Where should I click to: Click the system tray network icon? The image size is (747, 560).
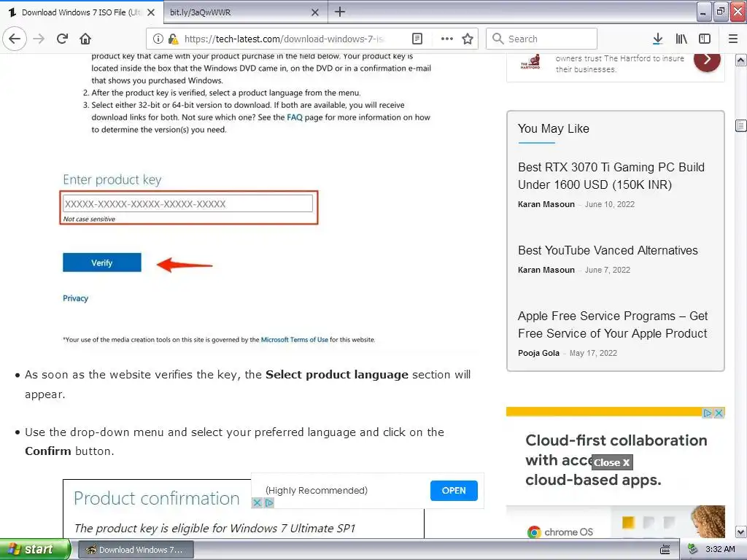[x=692, y=550]
